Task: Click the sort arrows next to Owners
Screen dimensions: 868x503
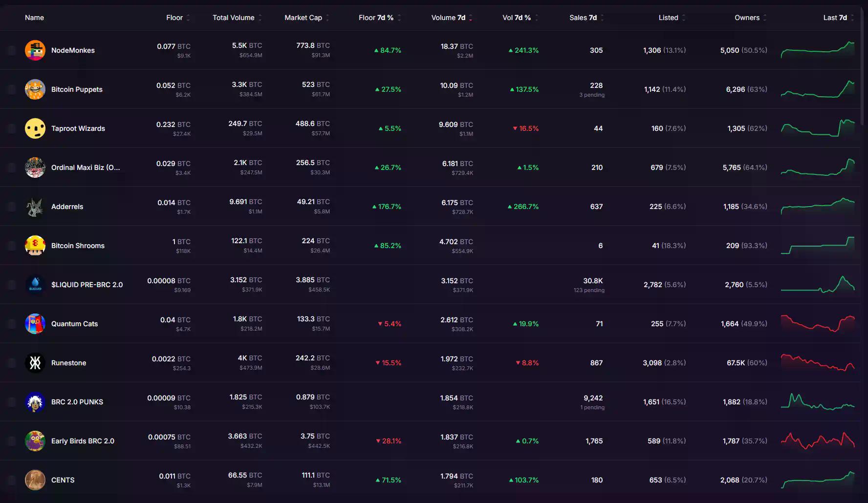Action: click(x=765, y=18)
